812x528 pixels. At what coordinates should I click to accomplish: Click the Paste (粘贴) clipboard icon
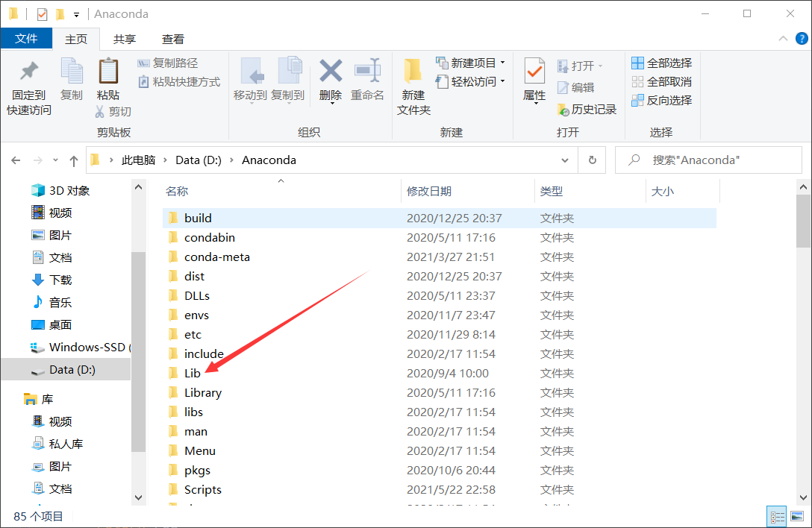[108, 71]
